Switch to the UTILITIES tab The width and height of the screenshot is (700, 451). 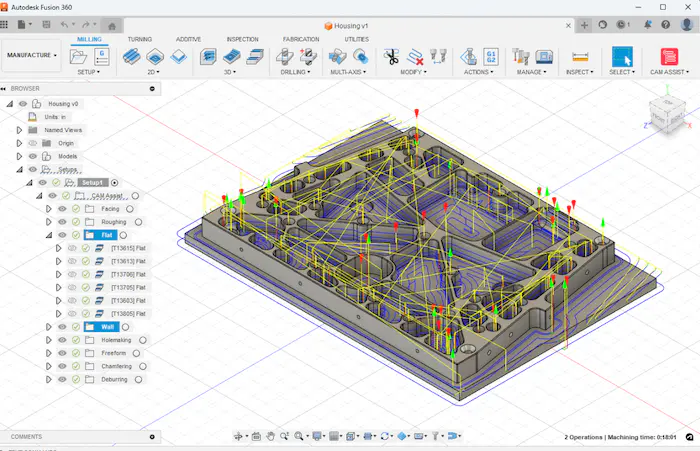coord(357,39)
